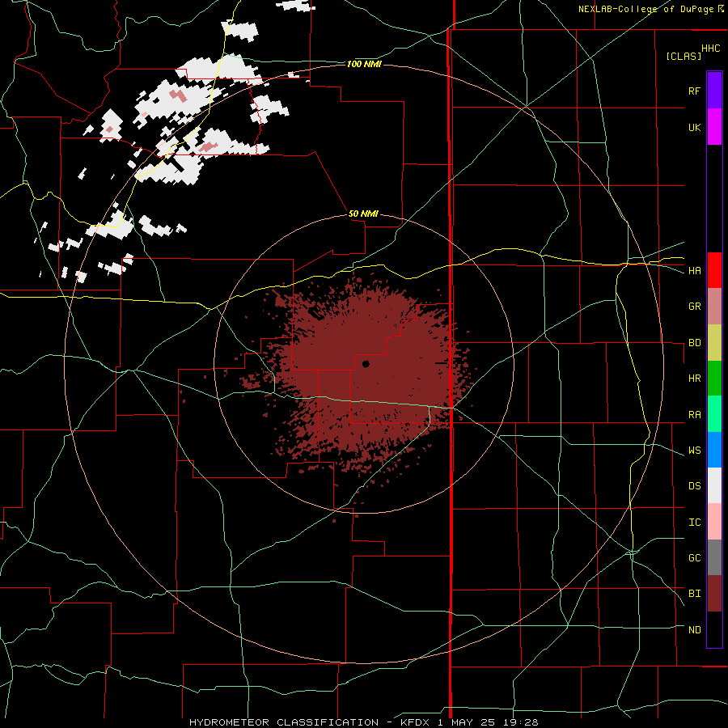The width and height of the screenshot is (728, 728).
Task: Click the ND black legend swatch
Action: coord(714,629)
